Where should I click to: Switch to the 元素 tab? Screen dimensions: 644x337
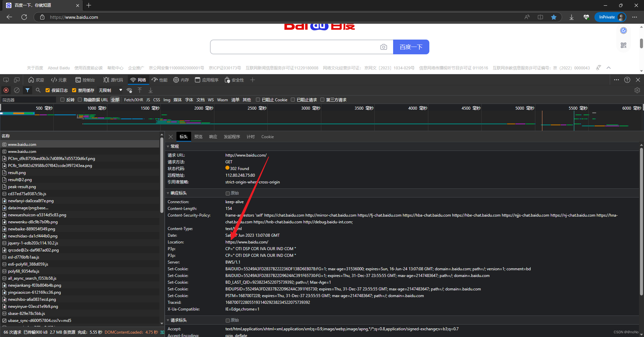click(x=59, y=80)
